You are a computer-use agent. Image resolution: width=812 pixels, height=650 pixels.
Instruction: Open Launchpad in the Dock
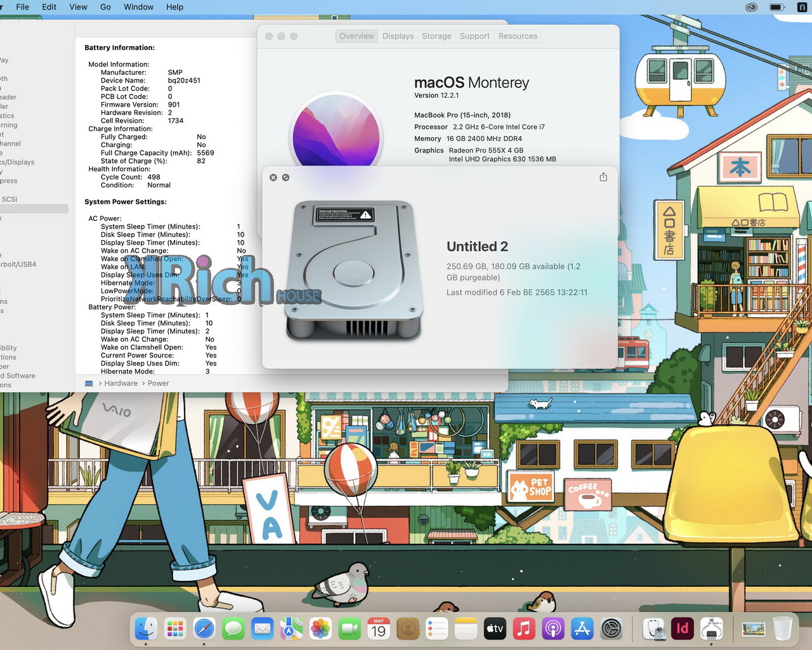pyautogui.click(x=175, y=629)
